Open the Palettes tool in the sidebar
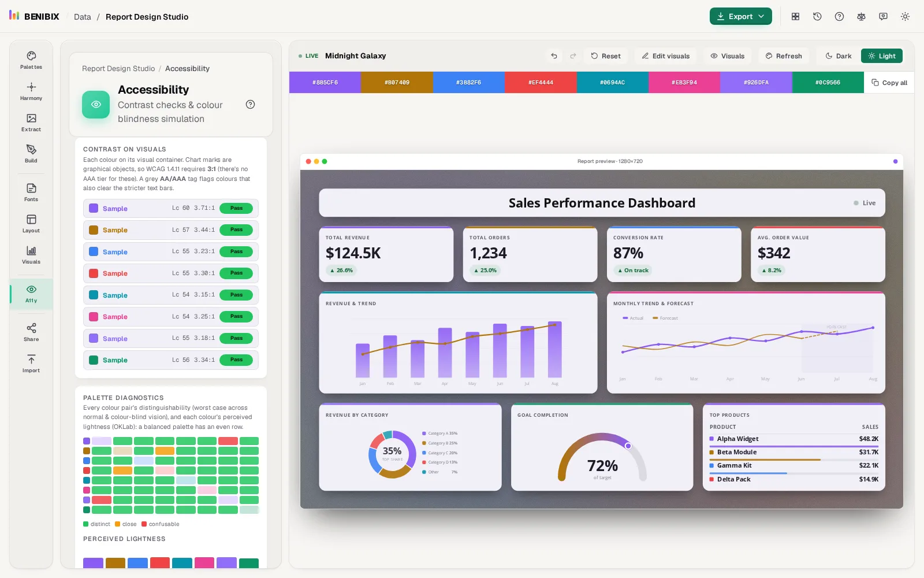The width and height of the screenshot is (924, 578). coord(31,60)
